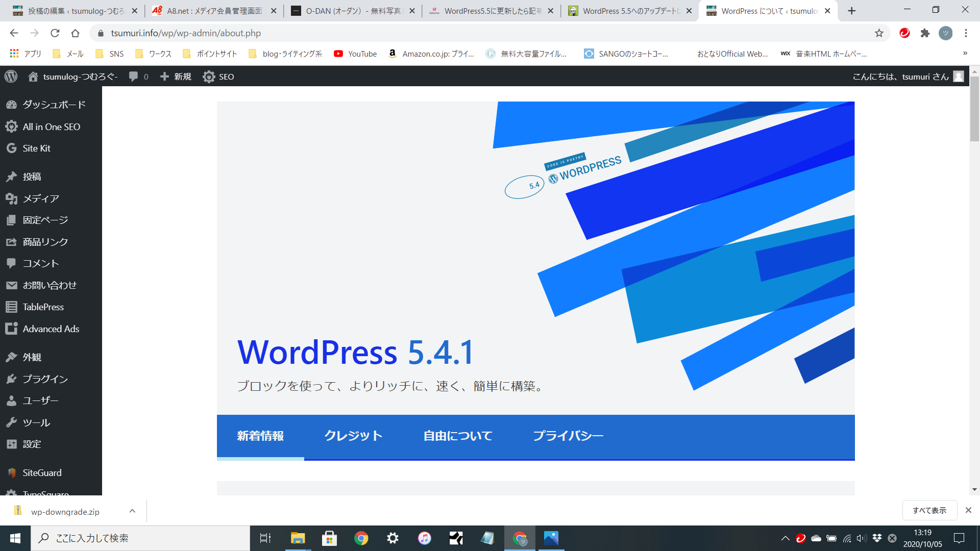The image size is (980, 551).
Task: Show more bookmarks chevron
Action: click(x=965, y=53)
